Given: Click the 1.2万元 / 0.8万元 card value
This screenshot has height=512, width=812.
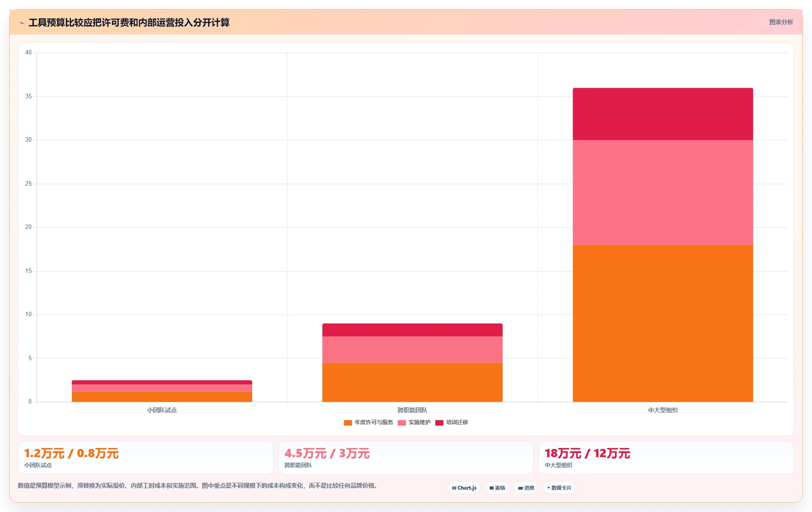Looking at the screenshot, I should pos(71,453).
